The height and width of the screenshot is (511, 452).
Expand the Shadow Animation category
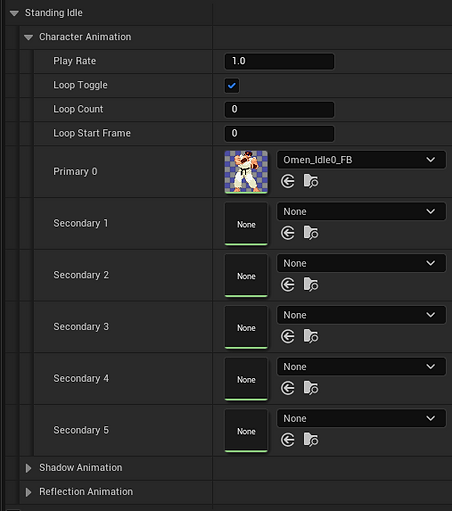point(29,468)
